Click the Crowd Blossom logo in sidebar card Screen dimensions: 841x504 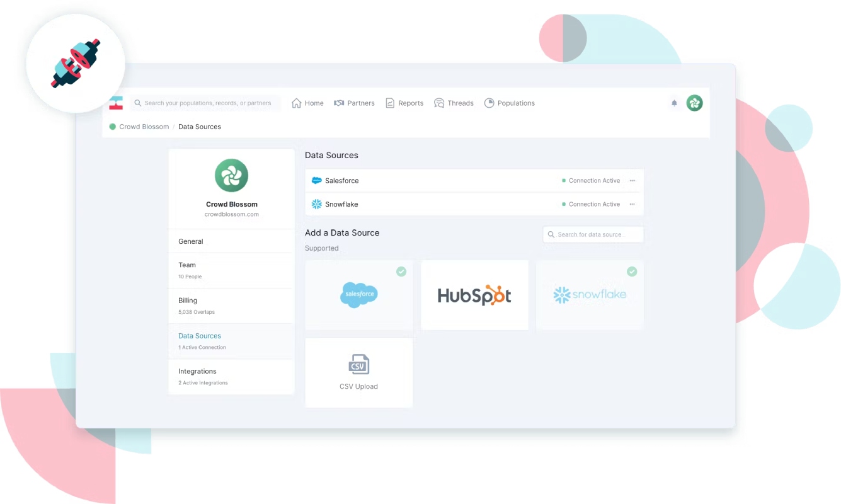point(231,176)
